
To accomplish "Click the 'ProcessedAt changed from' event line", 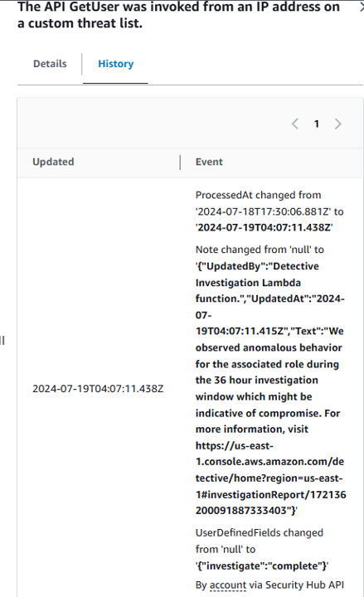I will pos(258,195).
